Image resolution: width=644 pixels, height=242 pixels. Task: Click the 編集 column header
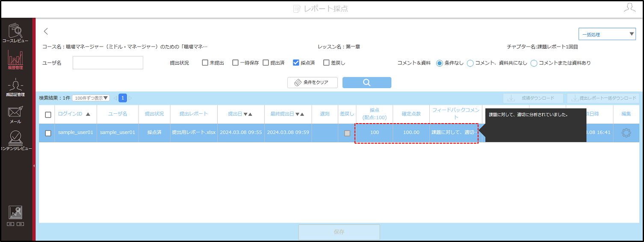[x=626, y=114]
